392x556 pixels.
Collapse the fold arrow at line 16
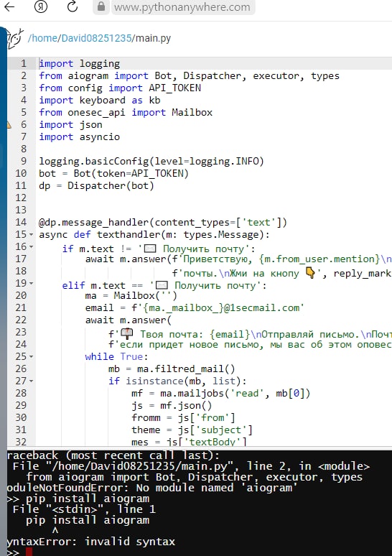(31, 247)
